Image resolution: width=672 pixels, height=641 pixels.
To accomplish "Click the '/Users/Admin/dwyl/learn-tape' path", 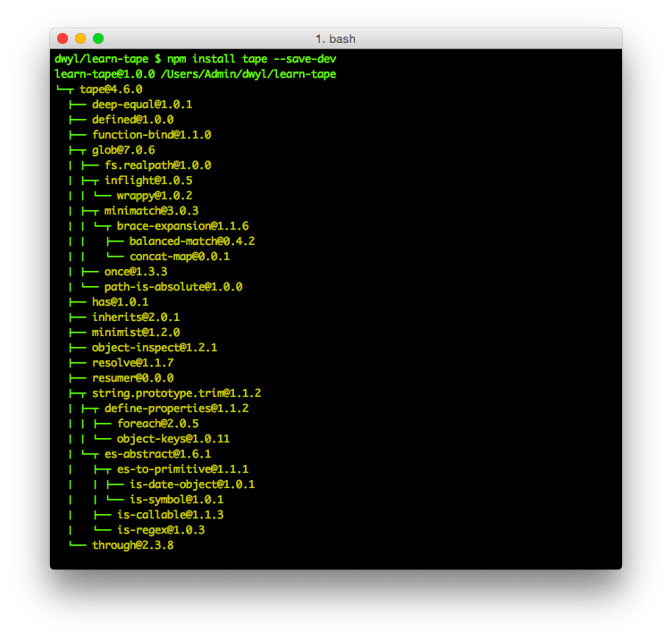I will (248, 73).
